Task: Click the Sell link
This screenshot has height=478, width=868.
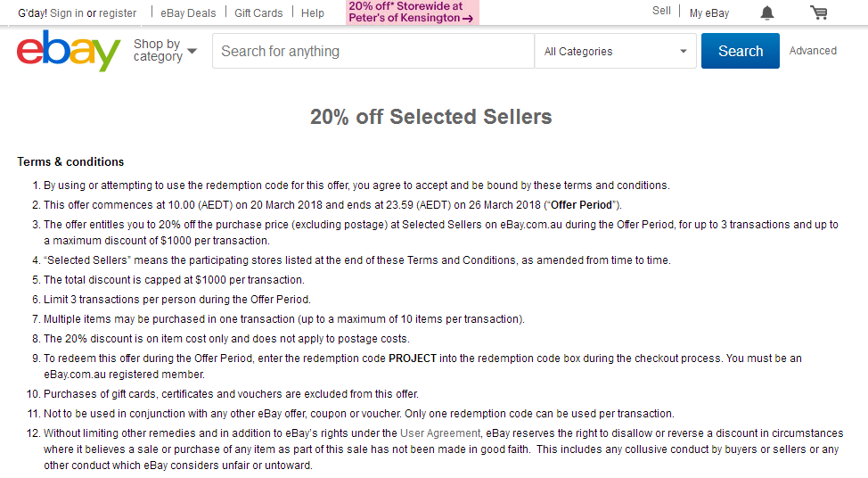Action: tap(661, 11)
